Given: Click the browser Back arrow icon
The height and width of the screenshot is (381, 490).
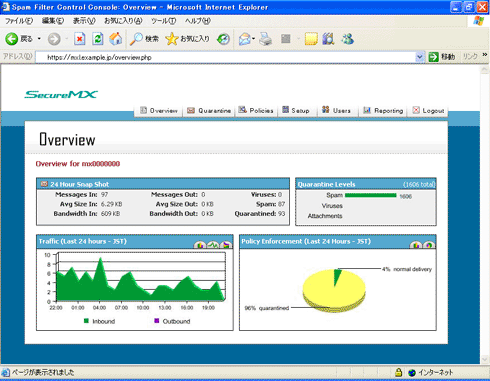Looking at the screenshot, I should pos(12,39).
